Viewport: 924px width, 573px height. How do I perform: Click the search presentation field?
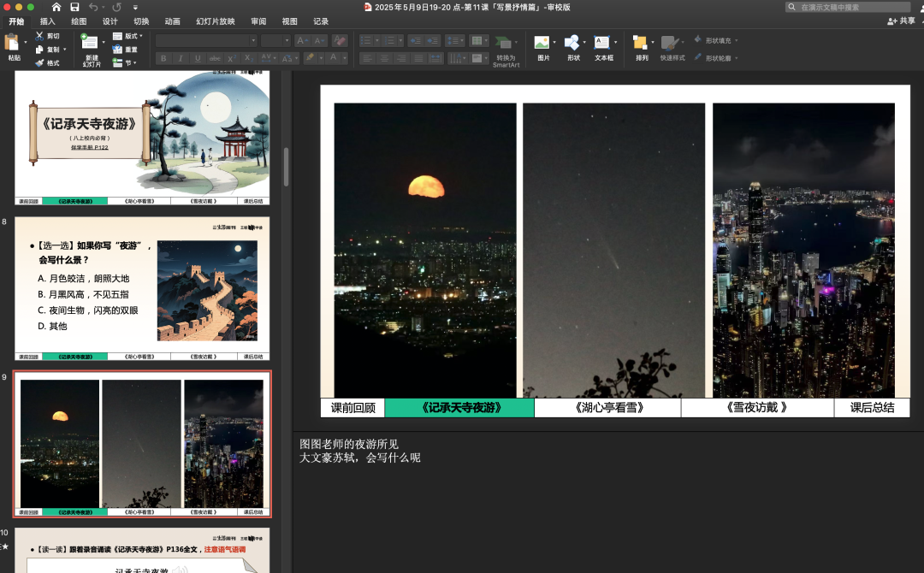(849, 7)
